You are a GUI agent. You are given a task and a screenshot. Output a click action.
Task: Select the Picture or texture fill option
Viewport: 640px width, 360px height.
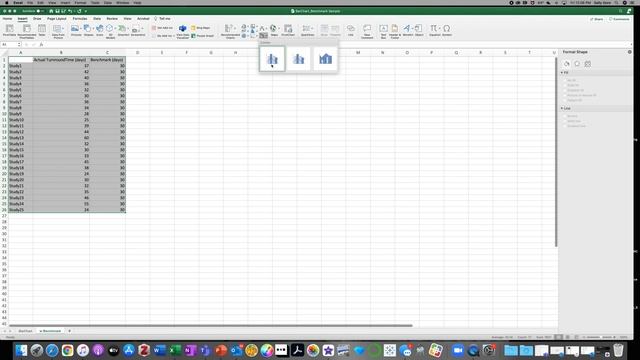[x=565, y=95]
